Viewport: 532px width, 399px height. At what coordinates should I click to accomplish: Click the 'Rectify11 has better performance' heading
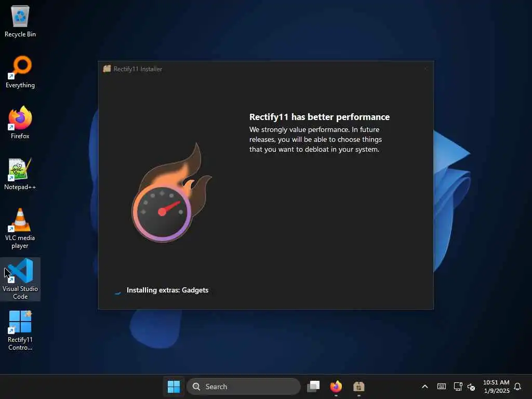(320, 117)
